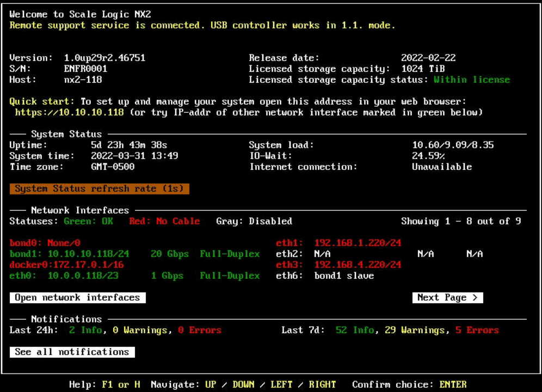Click eth0 Full-Duplex mode value
Screen dimensions: 542x392
pyautogui.click(x=230, y=275)
